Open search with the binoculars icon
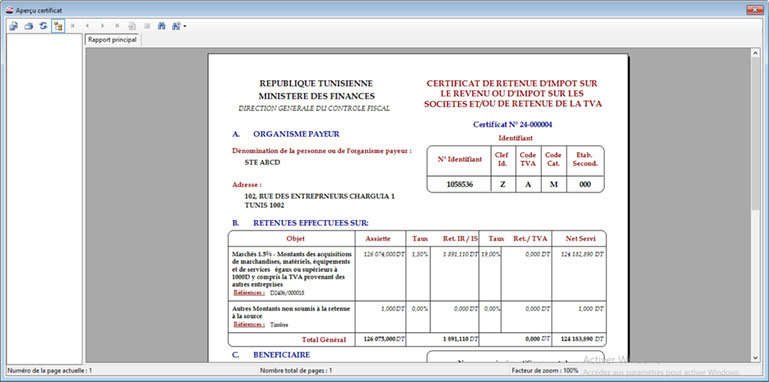 click(161, 26)
